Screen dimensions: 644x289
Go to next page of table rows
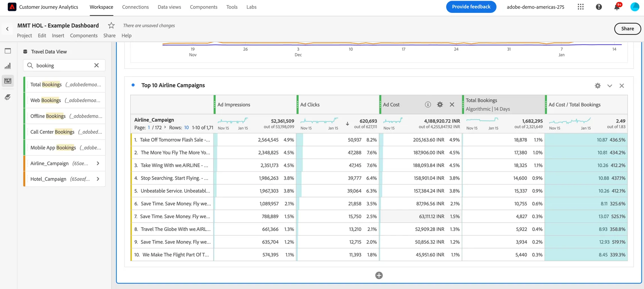pyautogui.click(x=165, y=128)
